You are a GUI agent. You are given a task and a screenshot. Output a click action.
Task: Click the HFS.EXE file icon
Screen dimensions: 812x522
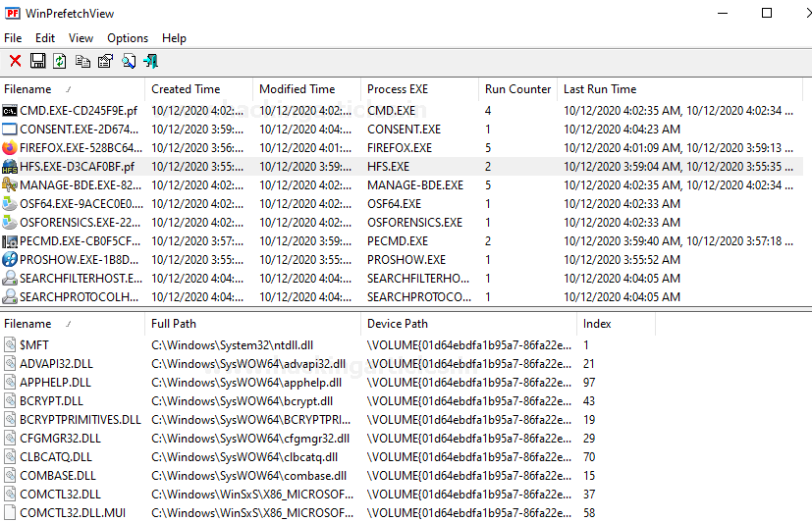[x=10, y=167]
